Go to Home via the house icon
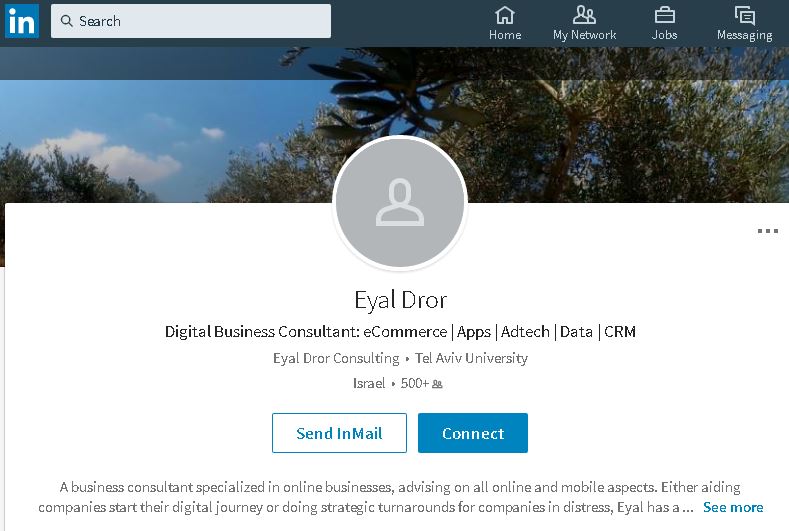Image resolution: width=789 pixels, height=531 pixels. click(x=505, y=16)
